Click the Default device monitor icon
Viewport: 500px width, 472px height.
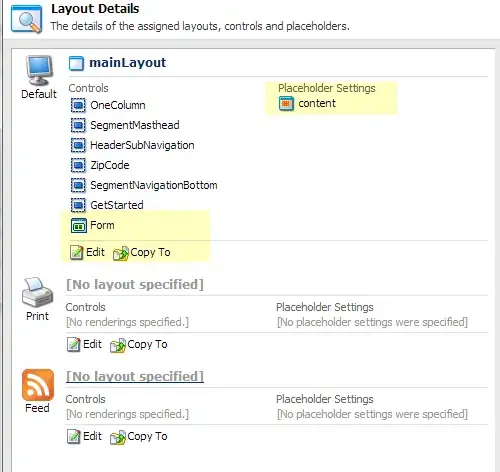(39, 70)
